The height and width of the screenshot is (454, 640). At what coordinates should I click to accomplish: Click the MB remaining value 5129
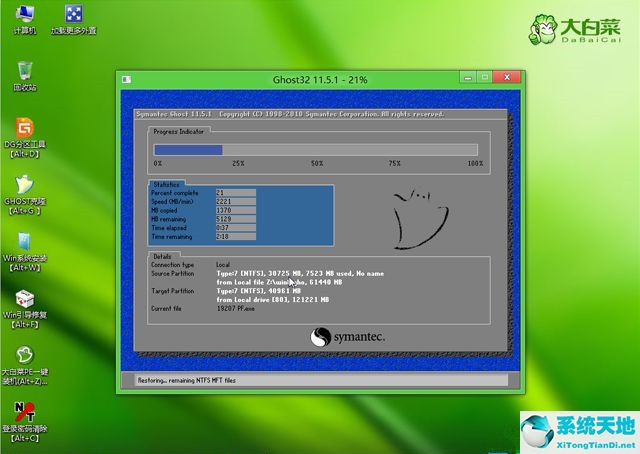coord(236,219)
